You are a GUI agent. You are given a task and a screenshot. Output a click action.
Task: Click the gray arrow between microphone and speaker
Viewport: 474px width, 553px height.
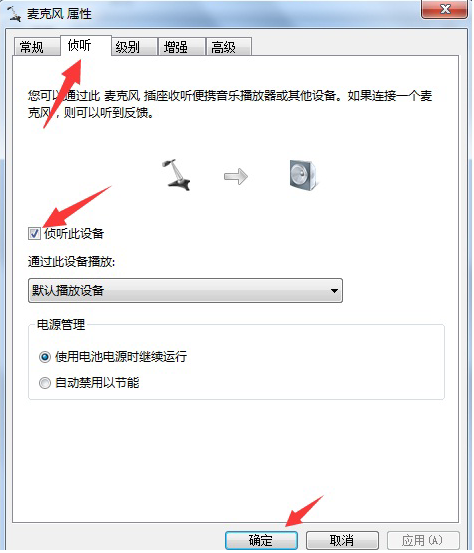click(236, 176)
